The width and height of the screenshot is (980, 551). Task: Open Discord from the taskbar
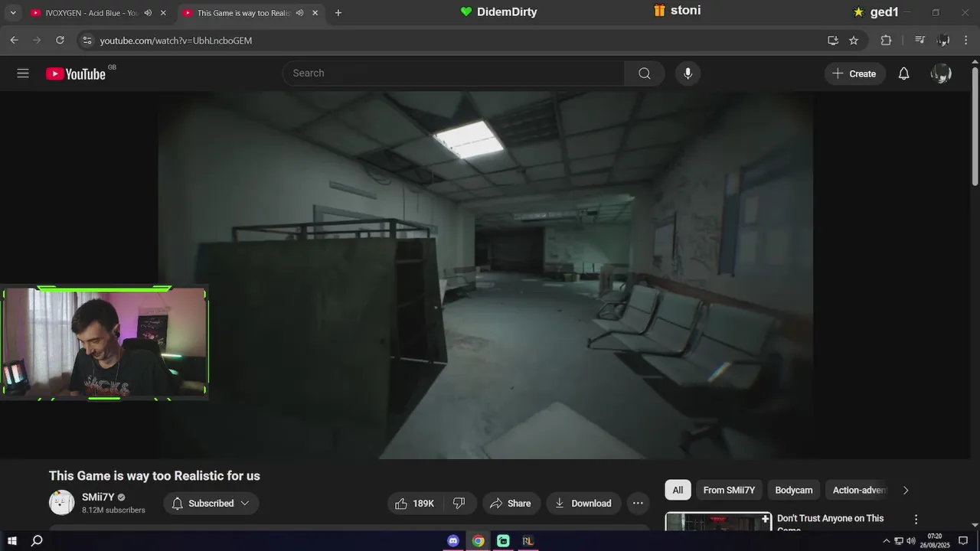tap(453, 541)
